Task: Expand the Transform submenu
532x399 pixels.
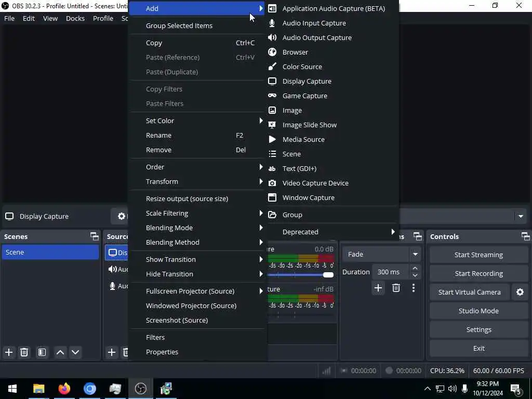Action: click(x=197, y=181)
